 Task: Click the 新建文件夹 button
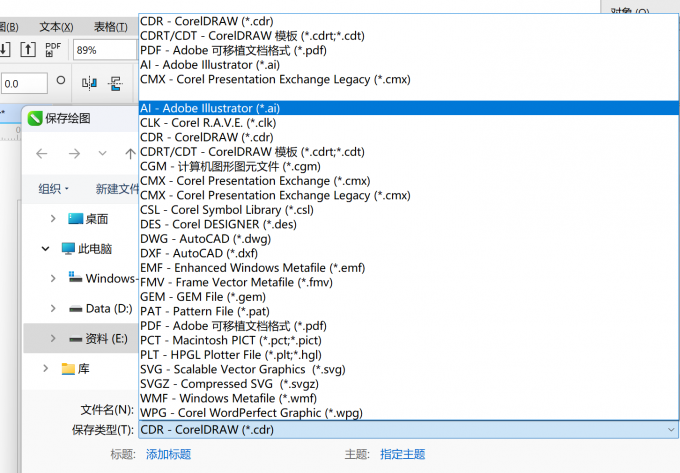[x=117, y=189]
